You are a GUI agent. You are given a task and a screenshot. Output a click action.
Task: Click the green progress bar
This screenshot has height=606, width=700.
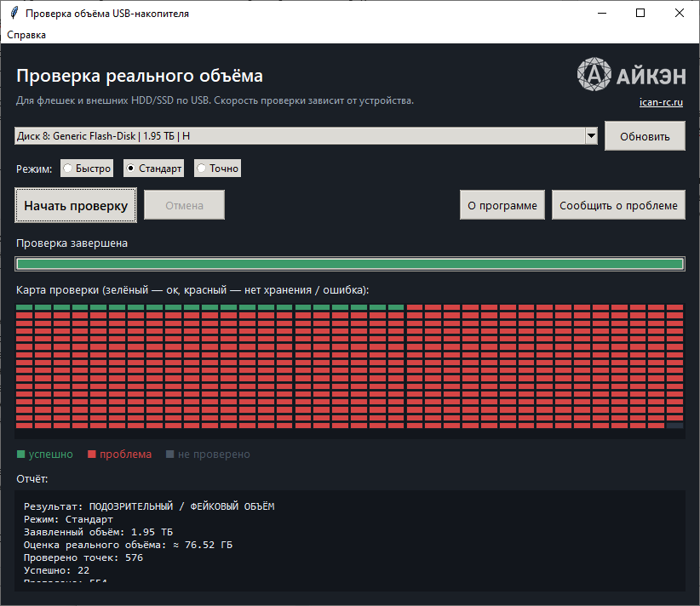(x=350, y=264)
